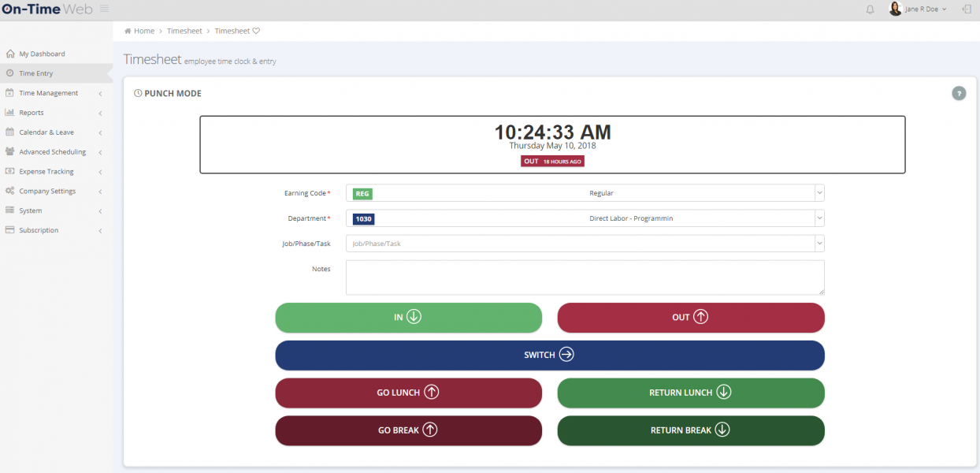The width and height of the screenshot is (980, 473).
Task: Click the hamburger menu icon beside On-Time Web
Action: pos(104,9)
